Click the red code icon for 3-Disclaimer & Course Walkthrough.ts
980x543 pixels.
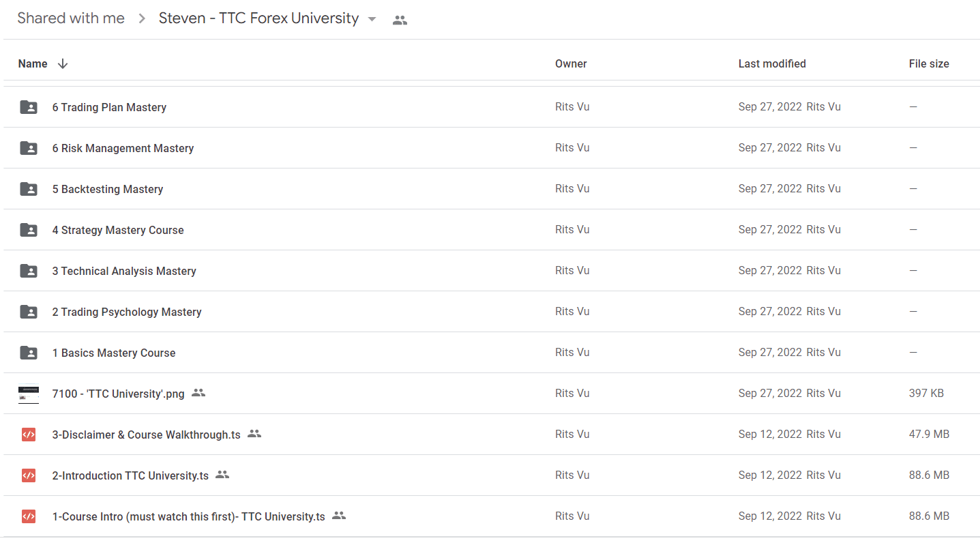[x=29, y=435]
